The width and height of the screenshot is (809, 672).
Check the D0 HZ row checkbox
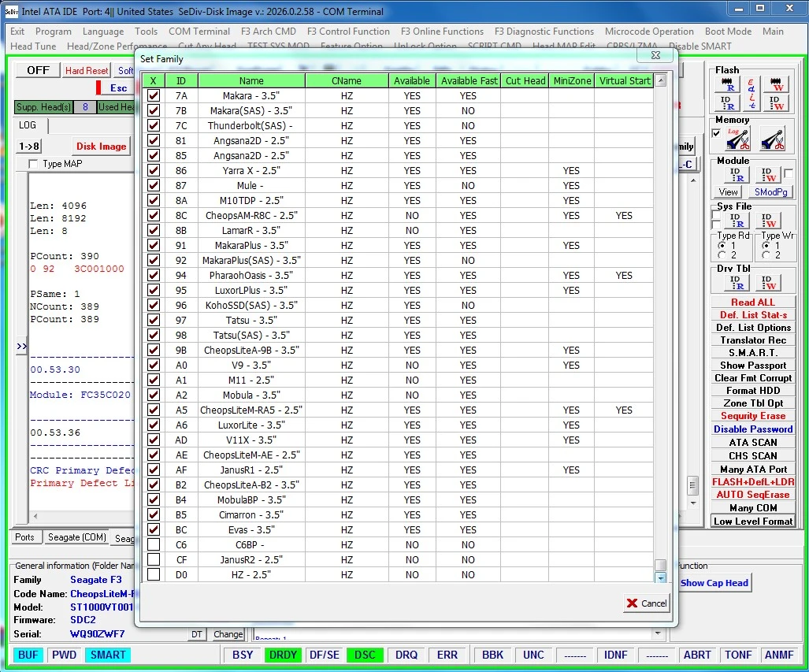click(154, 574)
